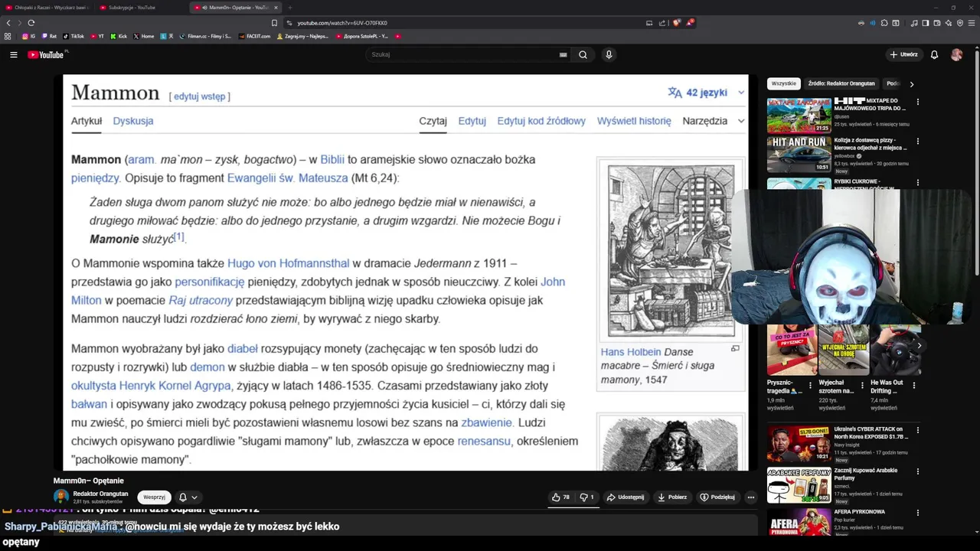This screenshot has height=551, width=980.
Task: Click the Wesprzyj join button
Action: point(154,497)
